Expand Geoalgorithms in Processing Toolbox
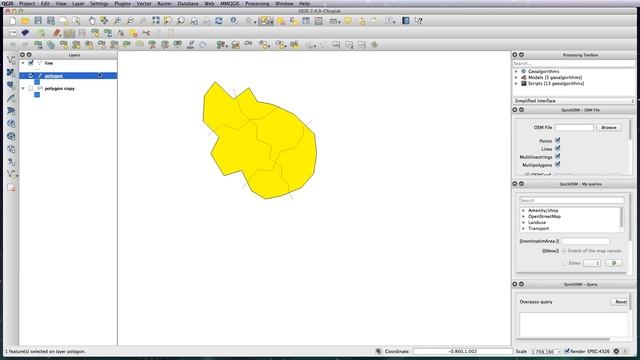The height and width of the screenshot is (360, 640). pyautogui.click(x=516, y=71)
